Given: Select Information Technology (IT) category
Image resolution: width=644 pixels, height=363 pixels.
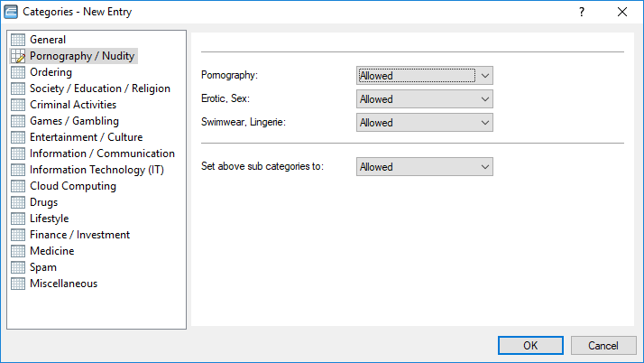Looking at the screenshot, I should pyautogui.click(x=97, y=170).
